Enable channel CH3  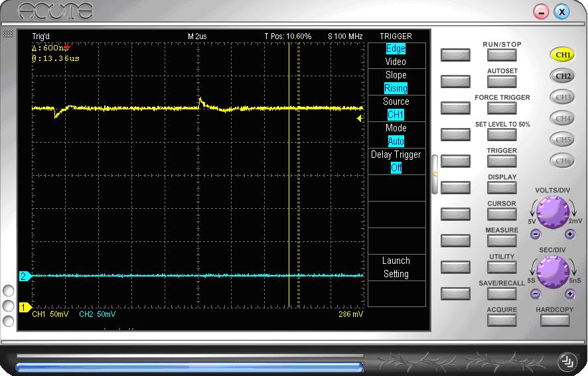(x=563, y=97)
